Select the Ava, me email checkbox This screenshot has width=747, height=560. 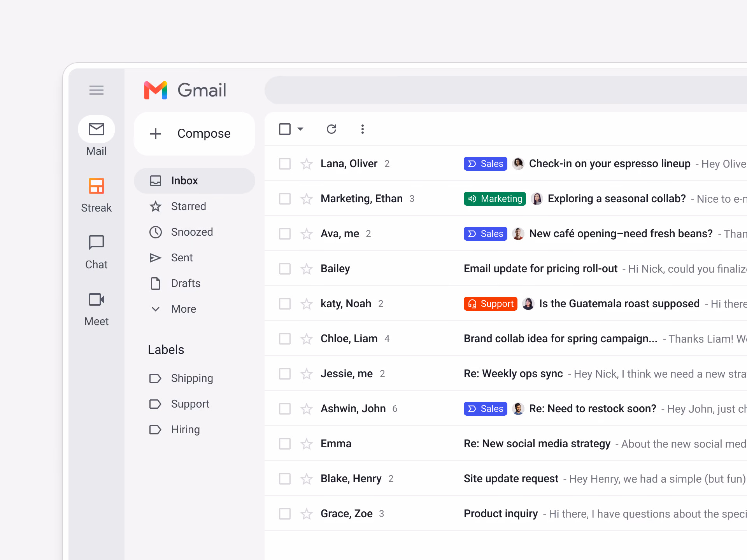tap(285, 234)
